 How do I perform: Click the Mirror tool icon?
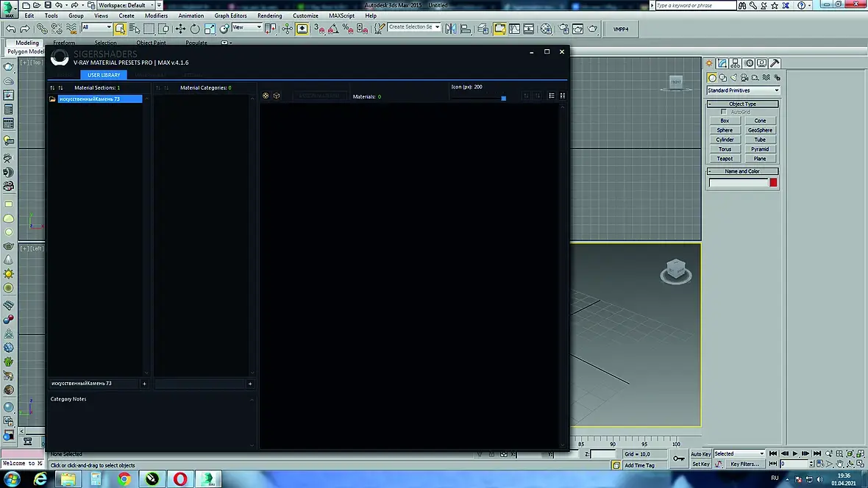point(451,29)
